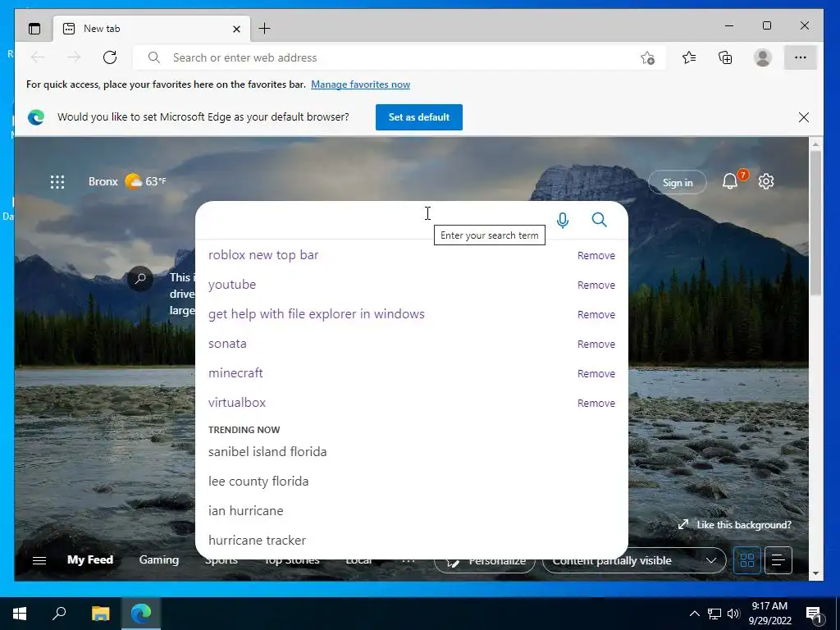Open Manage favorites now link
The width and height of the screenshot is (840, 630).
coord(361,84)
